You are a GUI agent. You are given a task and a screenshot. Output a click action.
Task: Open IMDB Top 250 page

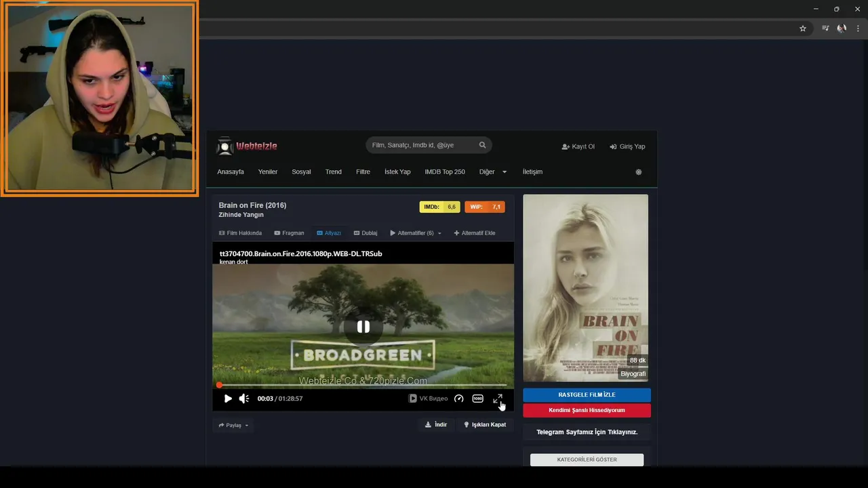[445, 171]
